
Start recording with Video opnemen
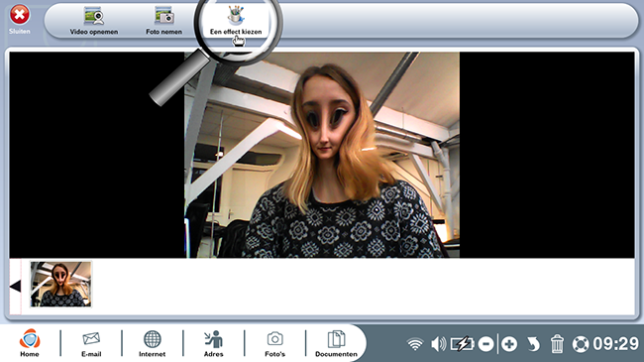94,21
